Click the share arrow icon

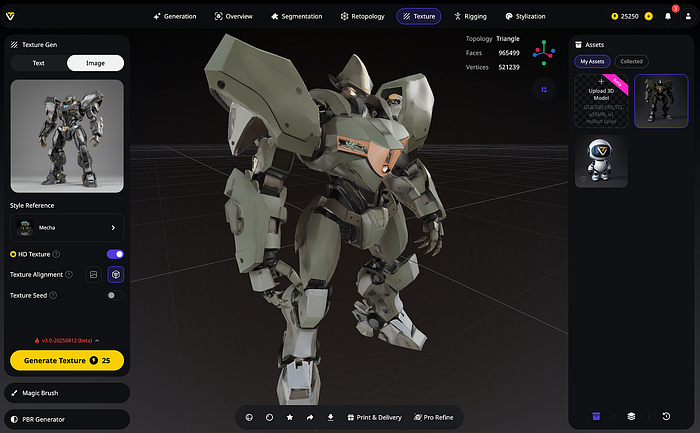click(310, 416)
